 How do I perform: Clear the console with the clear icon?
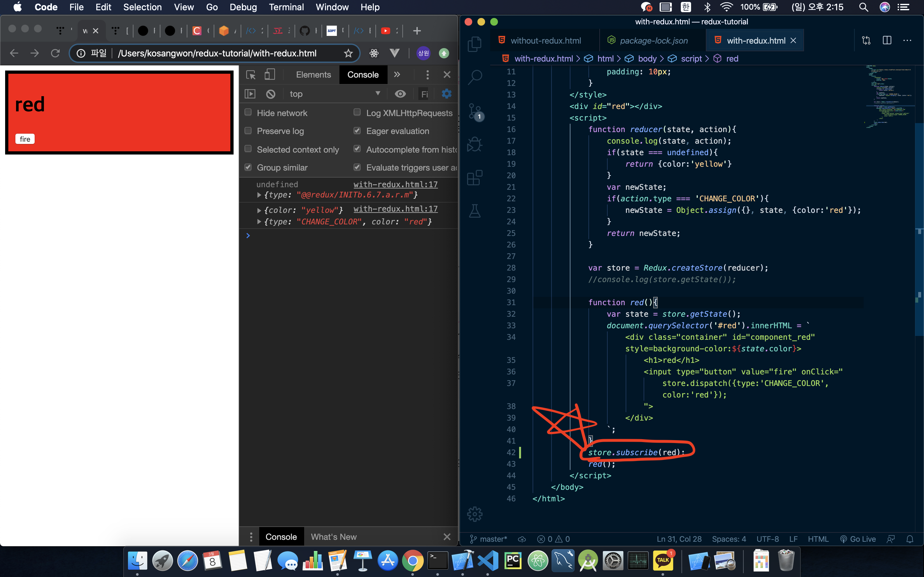(x=270, y=94)
